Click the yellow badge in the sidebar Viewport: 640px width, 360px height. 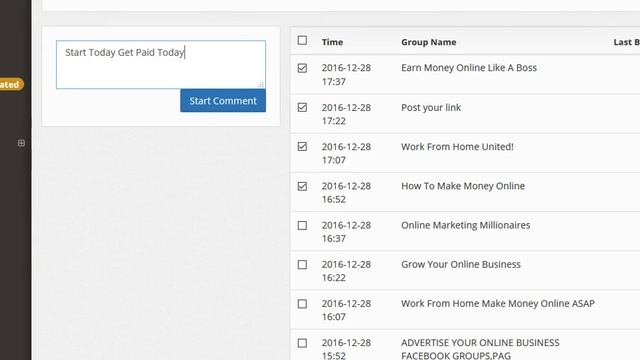(11, 84)
